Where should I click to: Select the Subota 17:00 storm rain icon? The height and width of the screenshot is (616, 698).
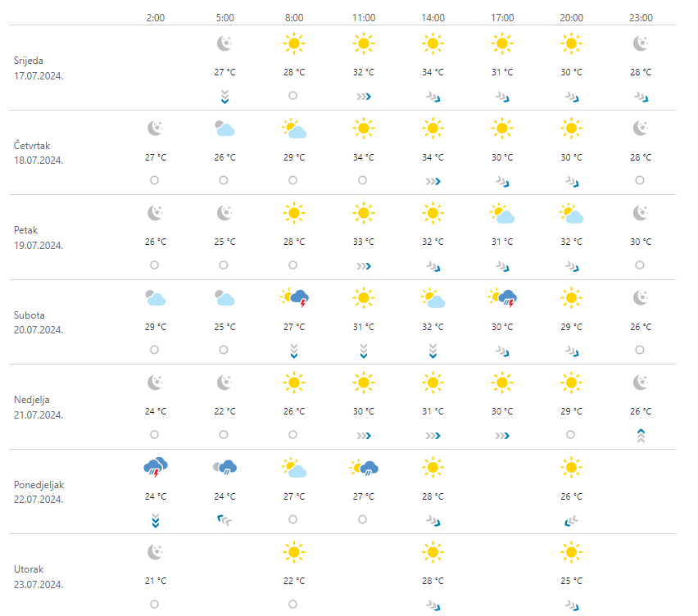(502, 298)
